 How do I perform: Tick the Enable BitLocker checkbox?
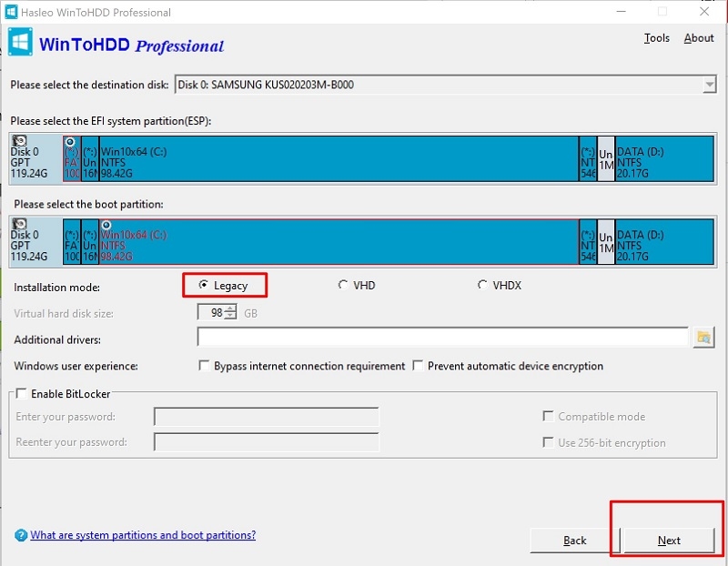[21, 394]
